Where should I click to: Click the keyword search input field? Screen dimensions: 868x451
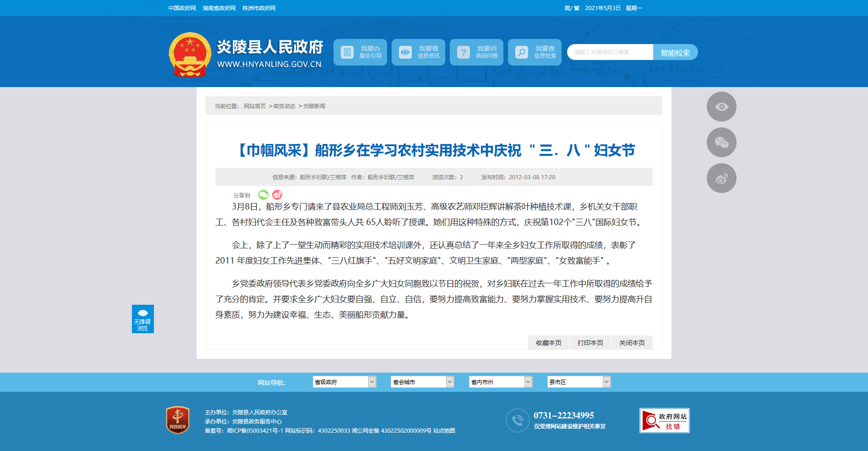610,52
